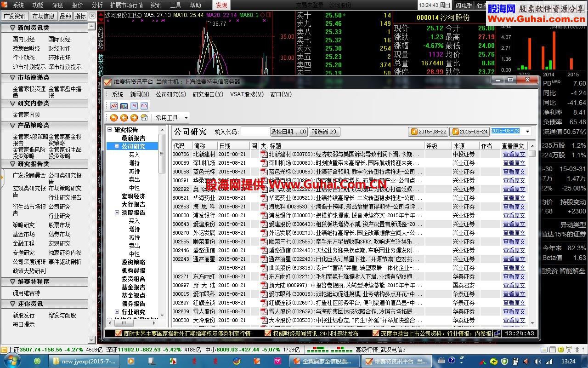The width and height of the screenshot is (588, 368).
Task: Collapse the 迷你资讯 section
Action: (x=12, y=304)
